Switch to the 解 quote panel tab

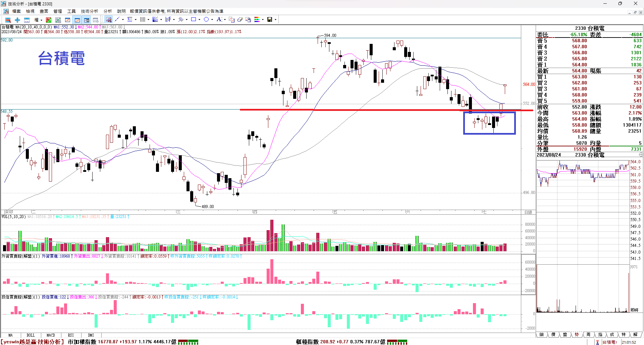pyautogui.click(x=635, y=335)
